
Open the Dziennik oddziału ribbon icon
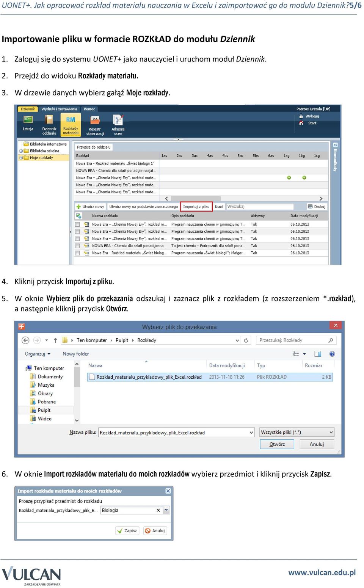point(49,125)
